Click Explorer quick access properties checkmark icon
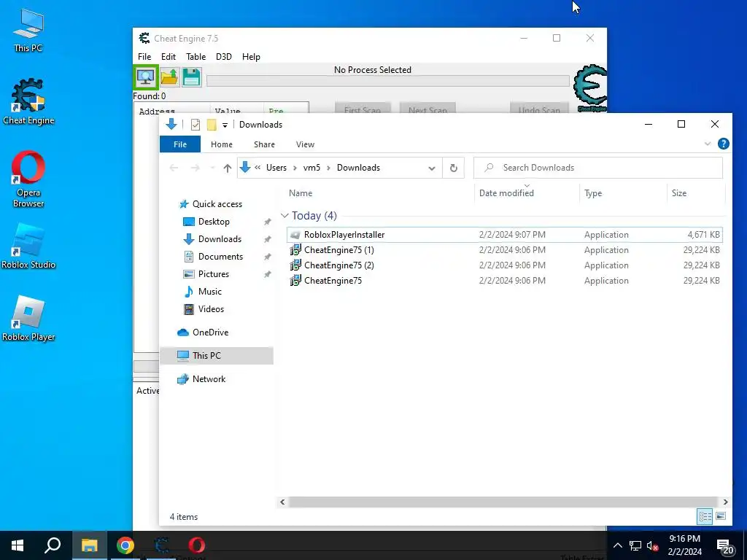The height and width of the screenshot is (560, 747). pos(196,125)
